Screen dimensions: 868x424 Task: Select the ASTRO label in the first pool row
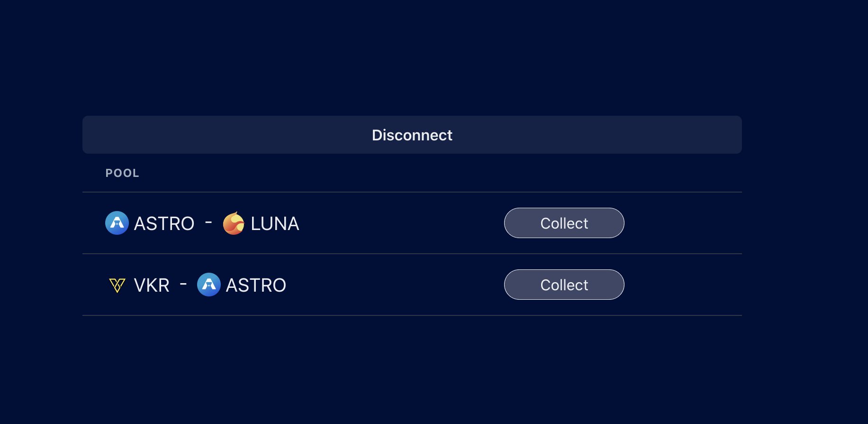pyautogui.click(x=164, y=223)
